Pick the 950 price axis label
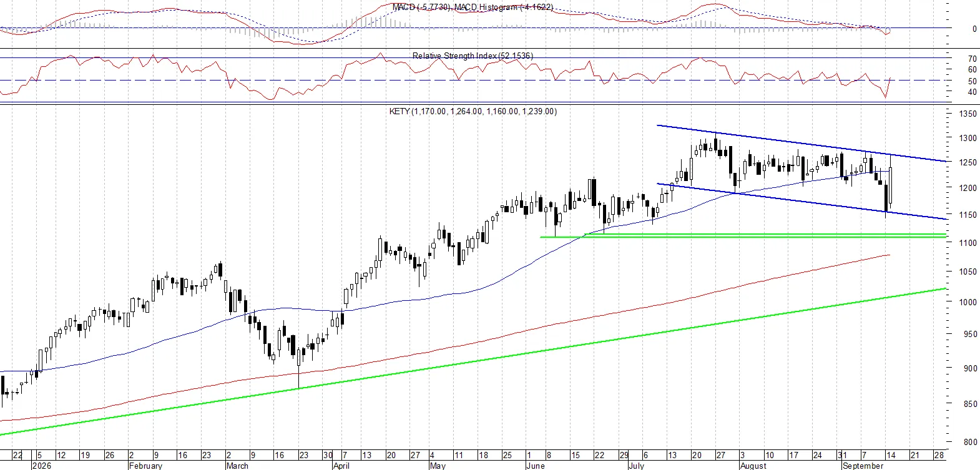 [970, 335]
